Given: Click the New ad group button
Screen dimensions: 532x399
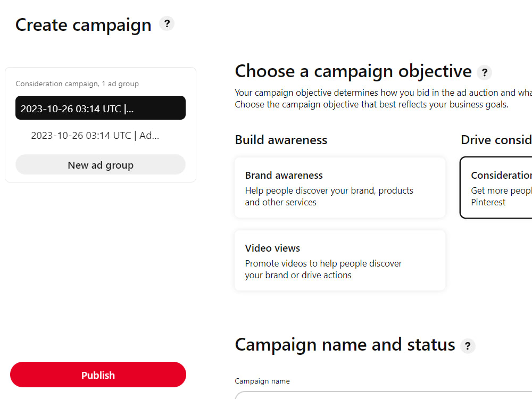Looking at the screenshot, I should point(101,165).
